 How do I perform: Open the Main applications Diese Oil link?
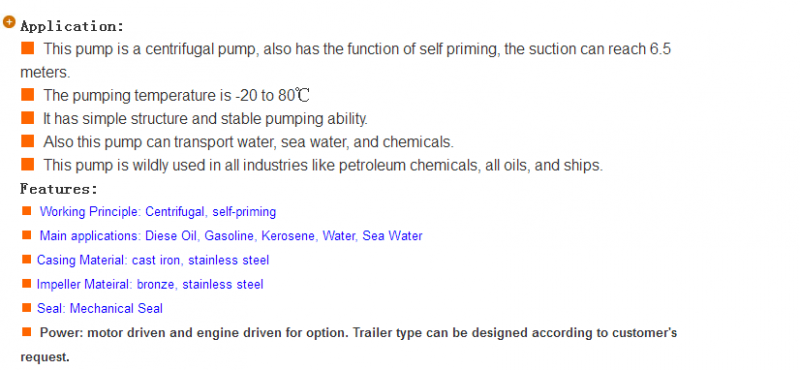(231, 236)
